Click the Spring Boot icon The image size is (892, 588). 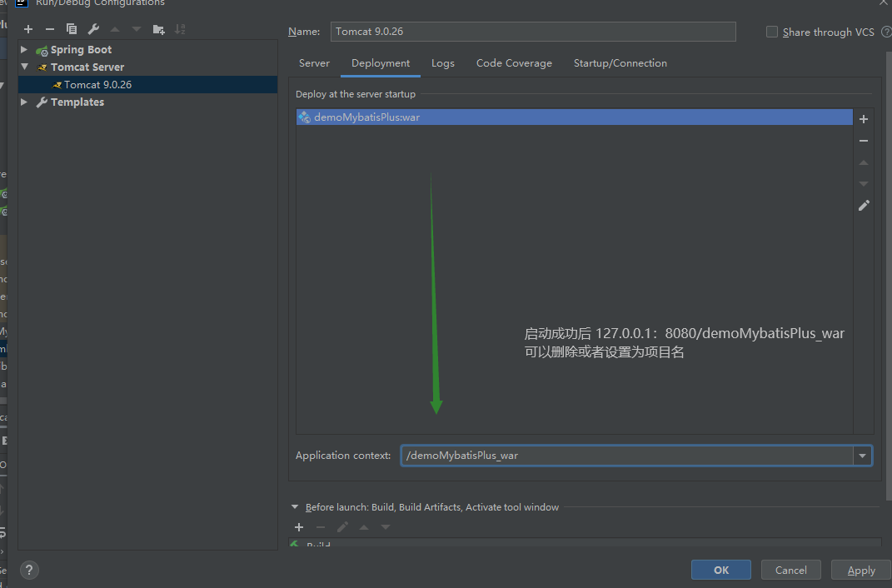pos(42,51)
